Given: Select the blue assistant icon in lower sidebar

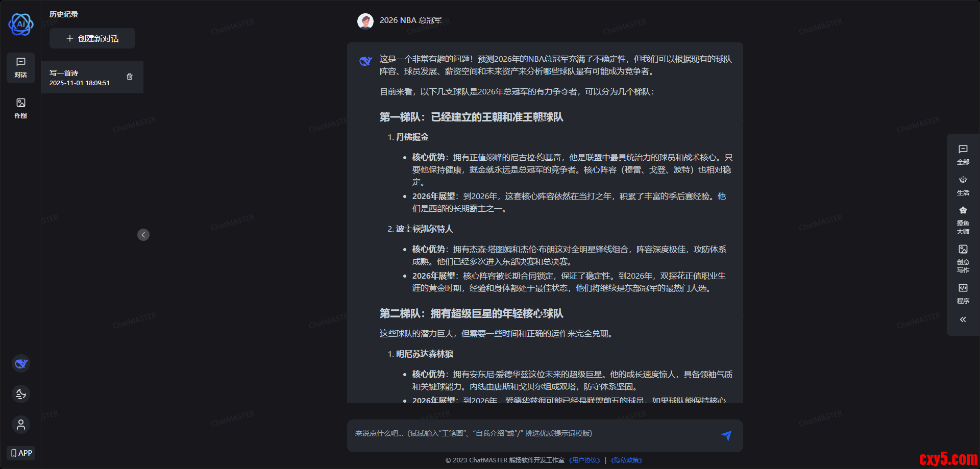Looking at the screenshot, I should point(20,363).
